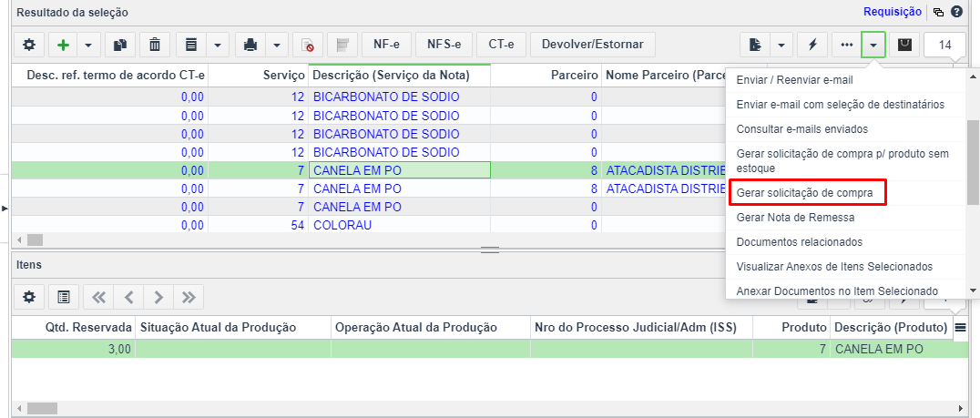Click the first-record double arrow in Itens
Image resolution: width=980 pixels, height=418 pixels.
(x=98, y=298)
